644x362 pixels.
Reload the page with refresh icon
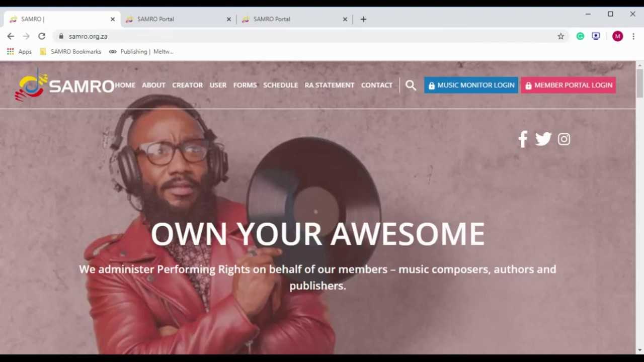pos(42,36)
